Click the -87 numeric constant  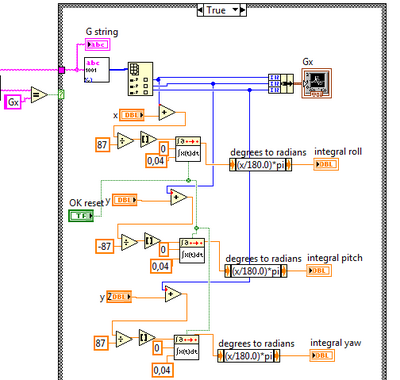click(x=104, y=246)
